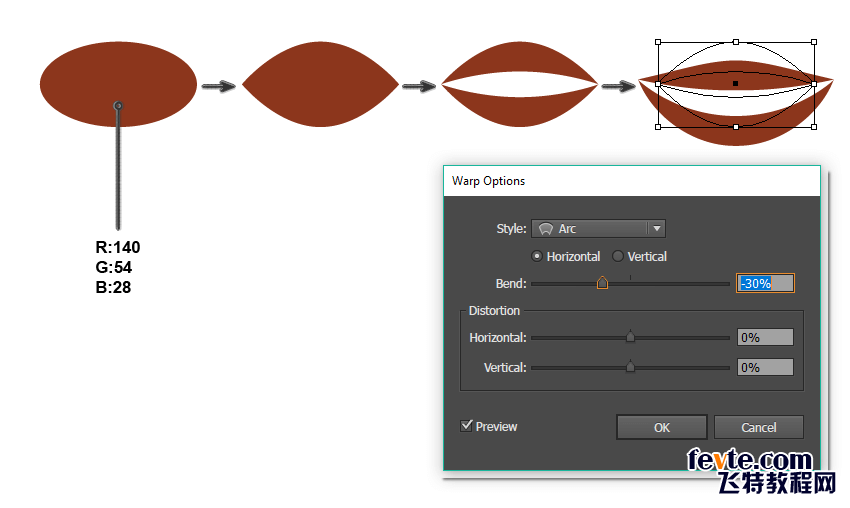This screenshot has height=508, width=850.
Task: Click the Bend value field showing -30%
Action: [765, 283]
